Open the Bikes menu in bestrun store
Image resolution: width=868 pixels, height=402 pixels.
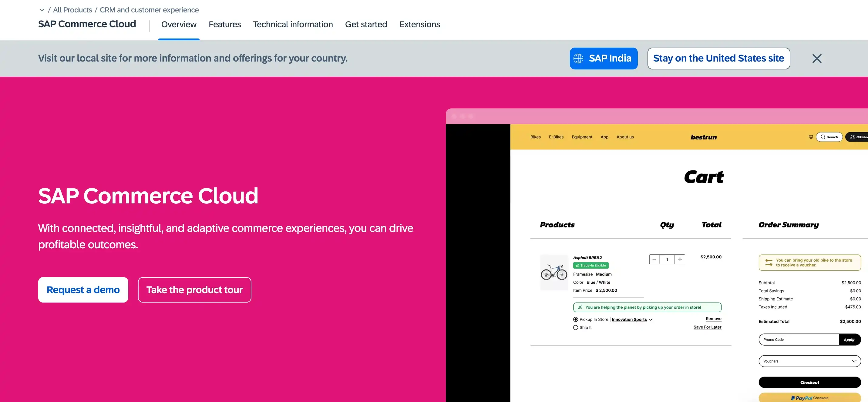pos(535,137)
